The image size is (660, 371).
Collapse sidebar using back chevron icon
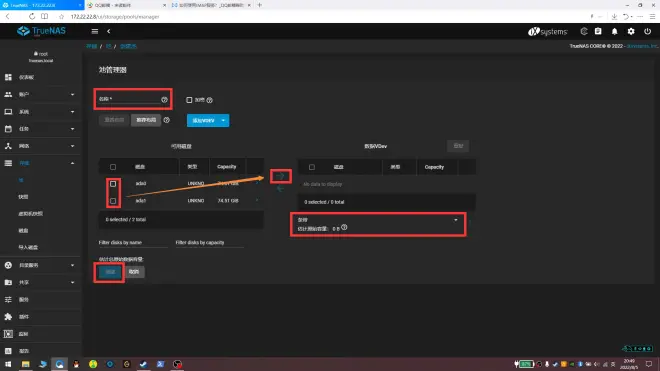(109, 31)
